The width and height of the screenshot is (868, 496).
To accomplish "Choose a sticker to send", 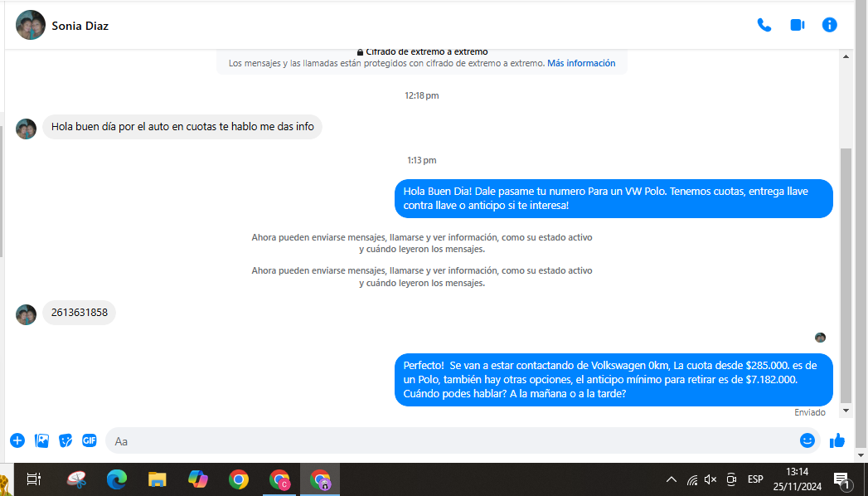I will click(65, 440).
